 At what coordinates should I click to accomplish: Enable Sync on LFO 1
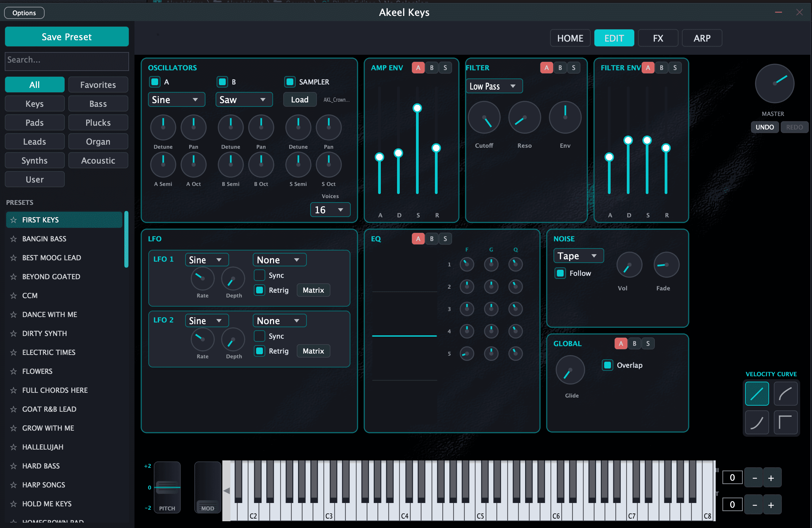pyautogui.click(x=260, y=275)
